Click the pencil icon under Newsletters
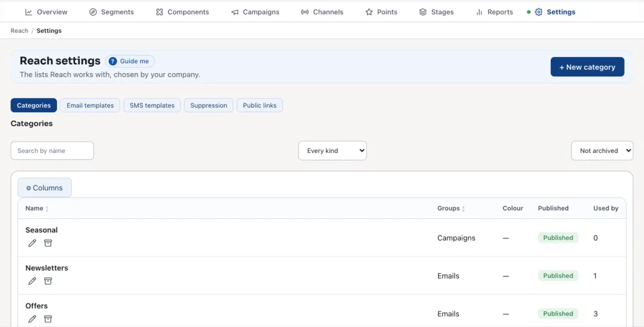 32,281
